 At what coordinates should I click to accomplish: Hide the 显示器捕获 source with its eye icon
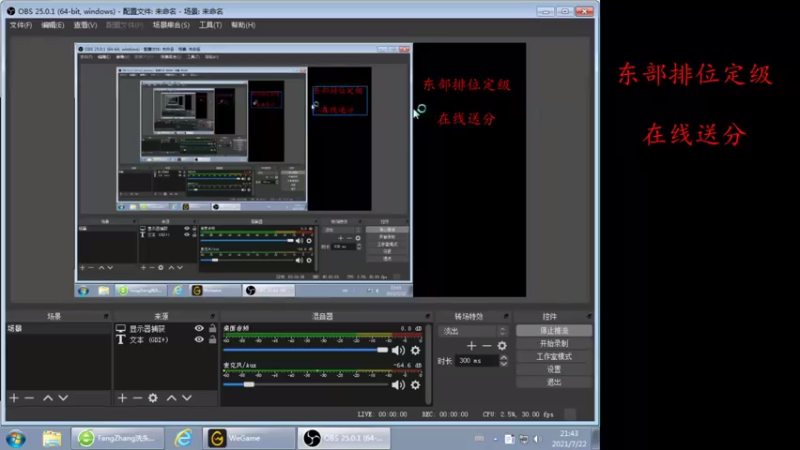(x=199, y=329)
